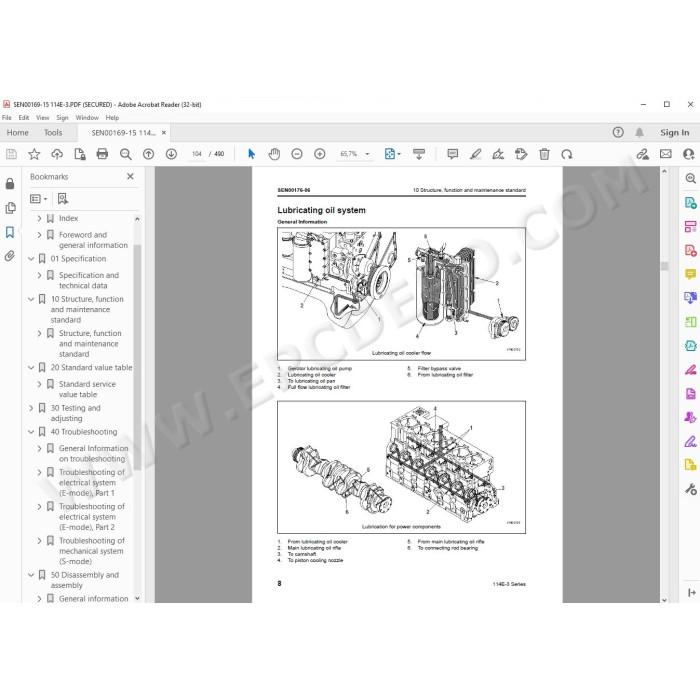Click the bookmarks panel scrollbar
Screen dimensions: 700x700
click(137, 357)
